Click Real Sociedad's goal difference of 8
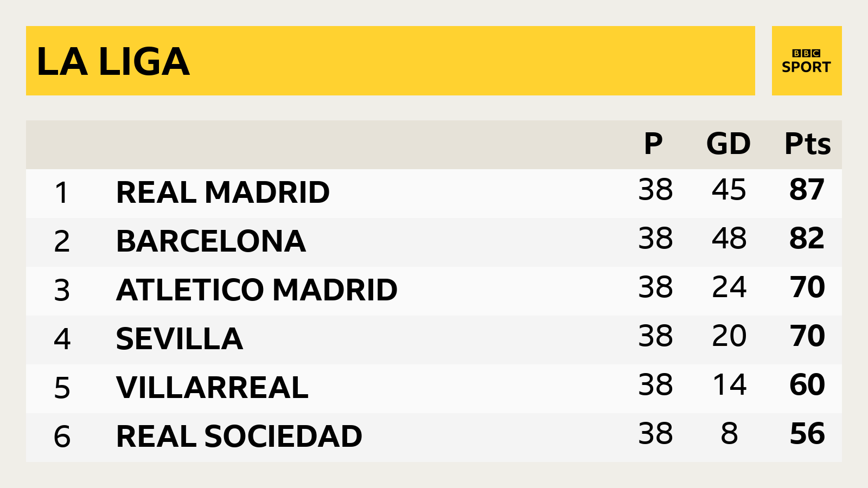The width and height of the screenshot is (868, 488). [729, 434]
